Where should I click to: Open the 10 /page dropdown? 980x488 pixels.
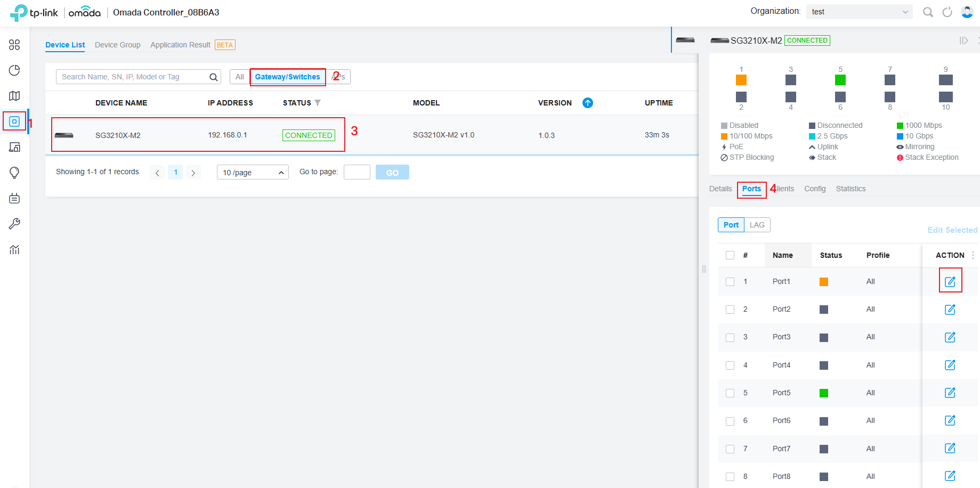tap(253, 173)
